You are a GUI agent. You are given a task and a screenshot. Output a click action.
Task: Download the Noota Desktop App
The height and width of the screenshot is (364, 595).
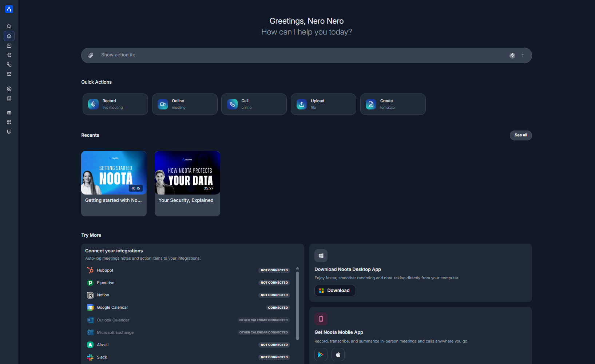[x=335, y=291]
